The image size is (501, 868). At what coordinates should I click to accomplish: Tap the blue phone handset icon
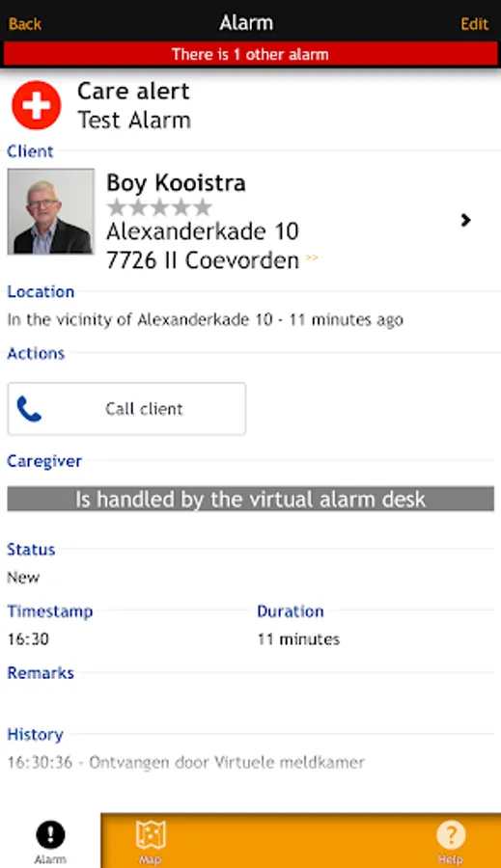29,409
